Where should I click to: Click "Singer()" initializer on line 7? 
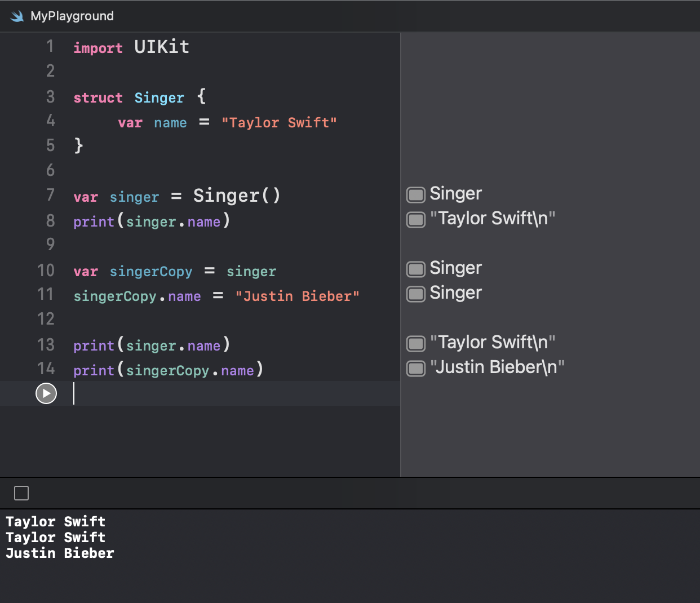coord(237,196)
